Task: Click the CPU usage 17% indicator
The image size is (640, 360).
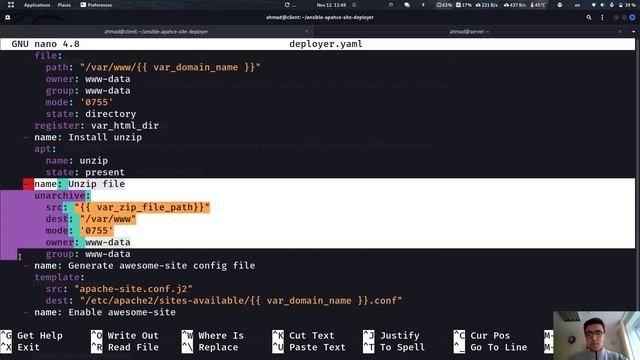Action: (464, 5)
